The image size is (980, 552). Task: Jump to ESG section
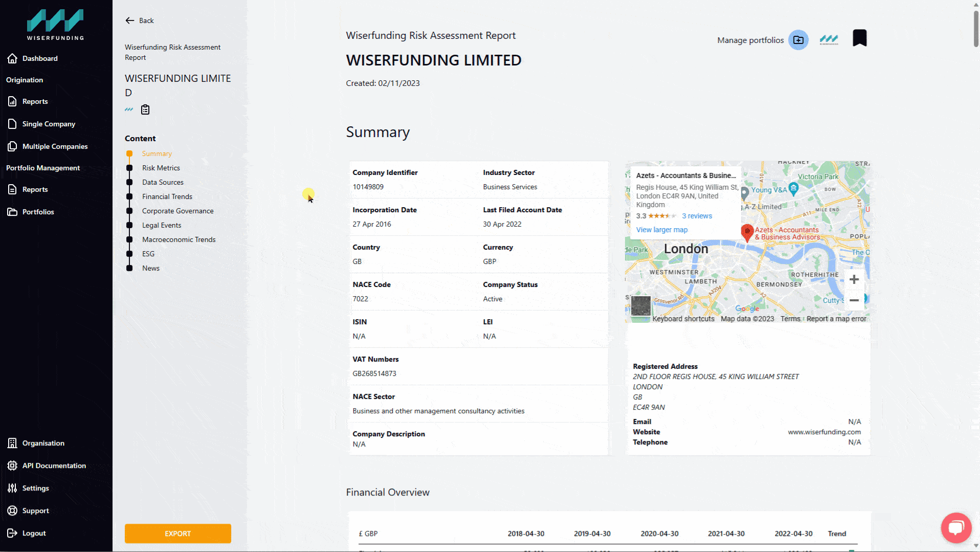[x=148, y=254]
